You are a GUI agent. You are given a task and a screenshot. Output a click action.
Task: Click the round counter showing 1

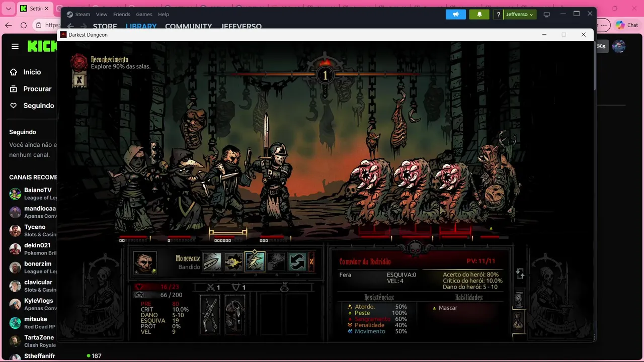click(325, 75)
